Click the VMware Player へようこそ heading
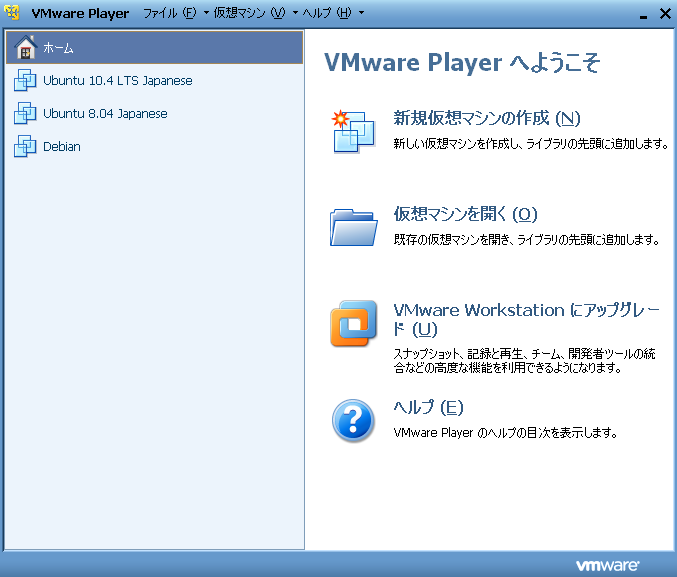The image size is (677, 577). [x=462, y=63]
